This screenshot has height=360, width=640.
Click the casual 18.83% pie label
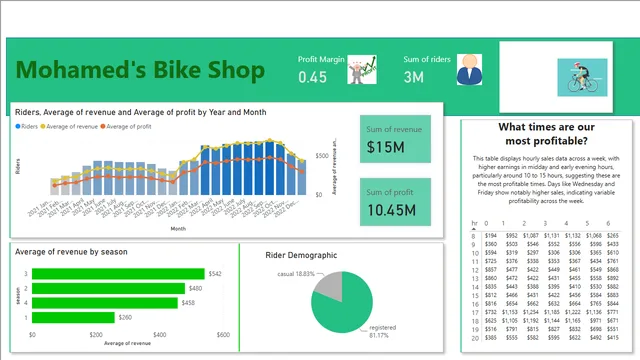(x=296, y=274)
